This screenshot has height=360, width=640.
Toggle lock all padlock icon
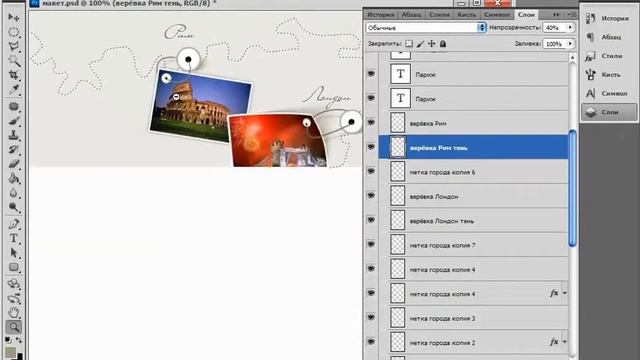[443, 44]
